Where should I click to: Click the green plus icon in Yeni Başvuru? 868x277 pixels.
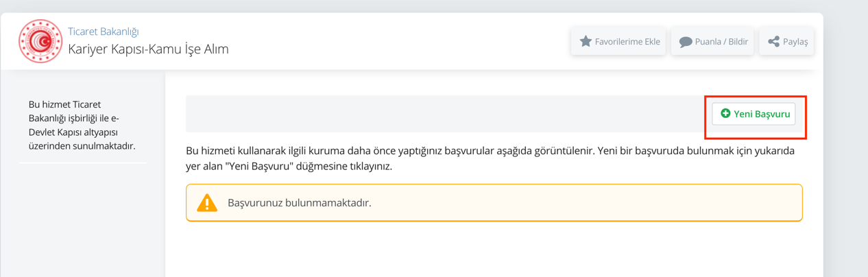[725, 114]
